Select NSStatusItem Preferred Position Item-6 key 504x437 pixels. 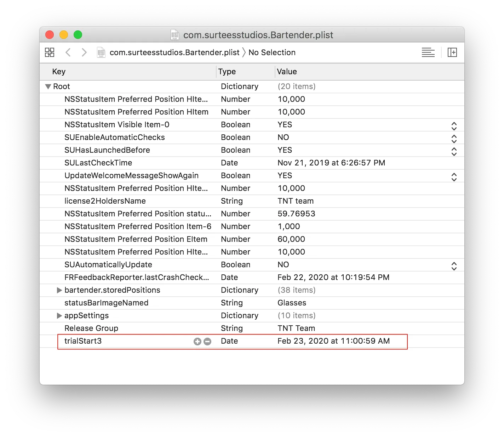click(138, 226)
